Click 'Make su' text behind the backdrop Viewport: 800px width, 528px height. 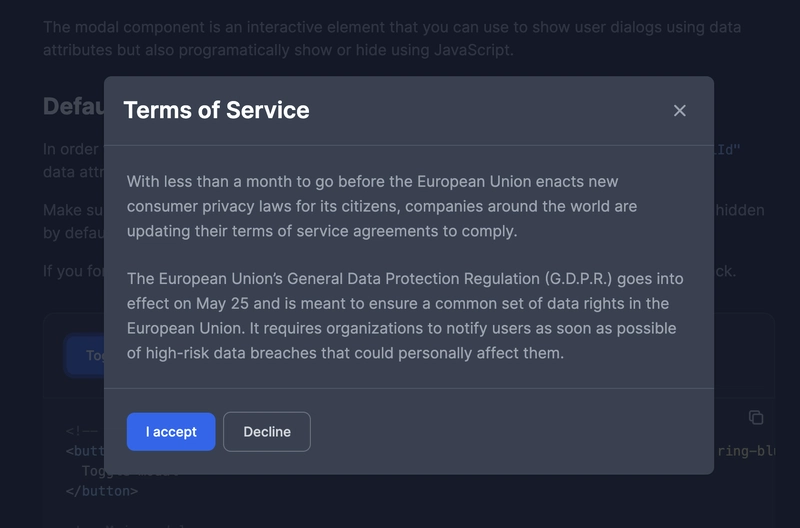coord(71,210)
